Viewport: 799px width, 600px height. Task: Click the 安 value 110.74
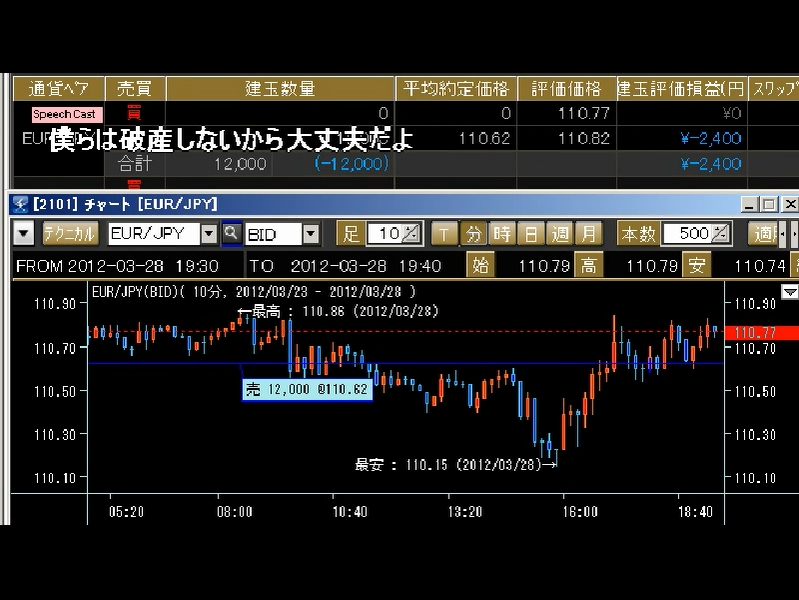[x=759, y=266]
